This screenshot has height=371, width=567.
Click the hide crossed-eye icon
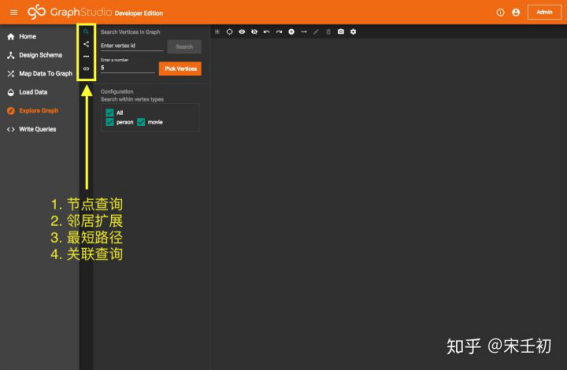pyautogui.click(x=254, y=32)
